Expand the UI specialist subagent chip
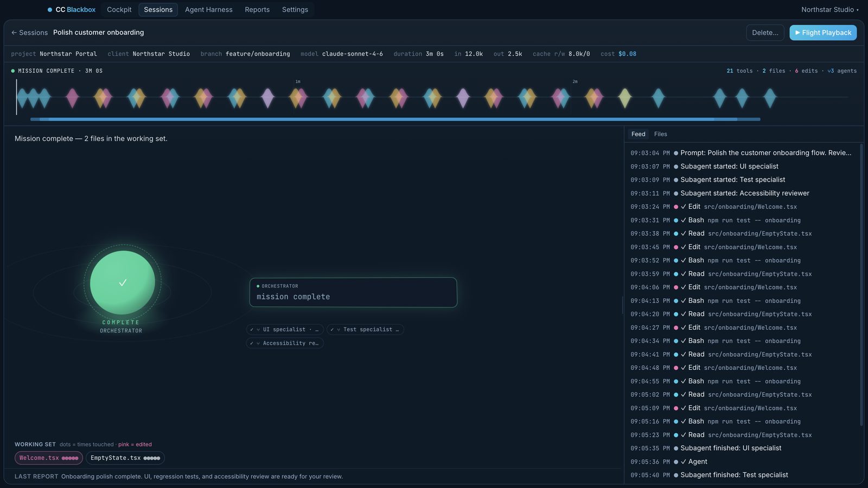The height and width of the screenshot is (488, 868). pyautogui.click(x=285, y=329)
